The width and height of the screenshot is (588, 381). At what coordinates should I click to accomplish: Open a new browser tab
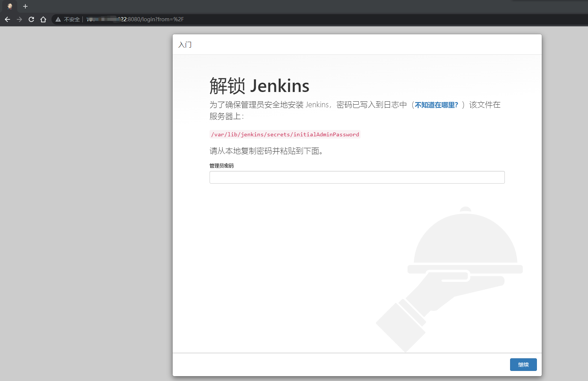pyautogui.click(x=25, y=6)
